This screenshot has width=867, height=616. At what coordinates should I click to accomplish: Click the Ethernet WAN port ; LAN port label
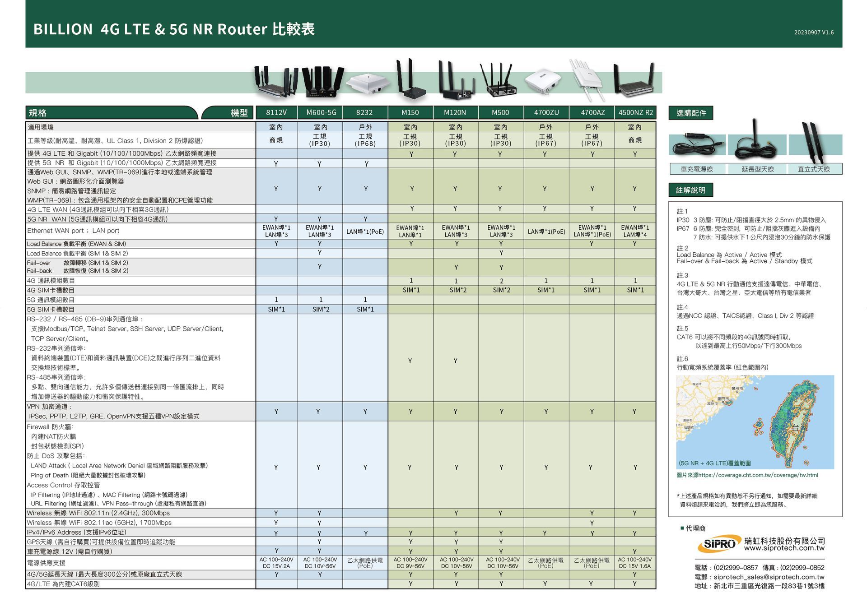coord(73,231)
